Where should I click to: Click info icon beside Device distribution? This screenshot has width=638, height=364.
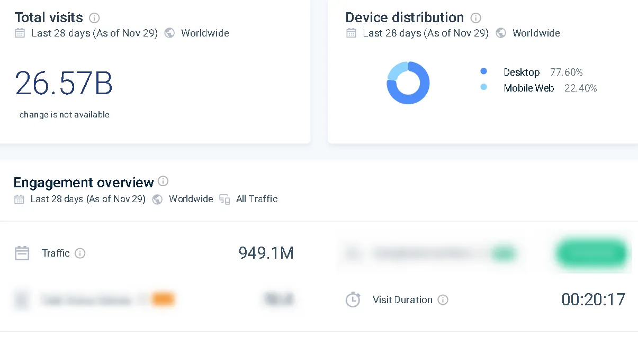(x=476, y=18)
